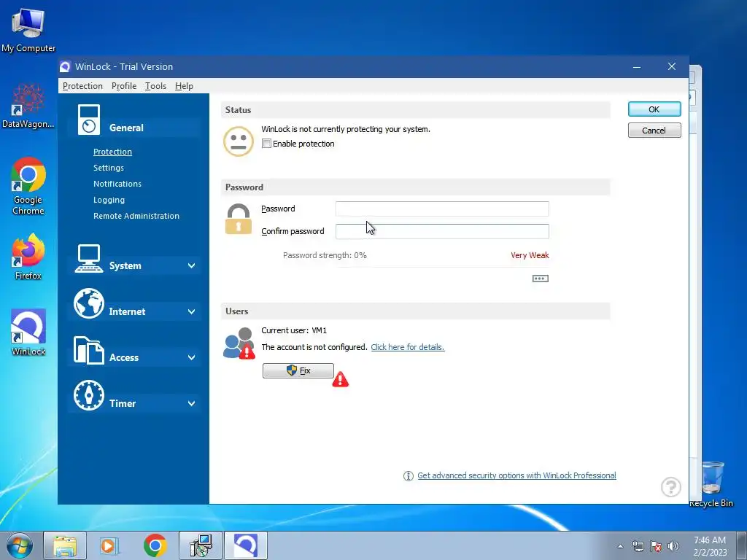Open media player from taskbar
The height and width of the screenshot is (560, 747).
click(109, 545)
